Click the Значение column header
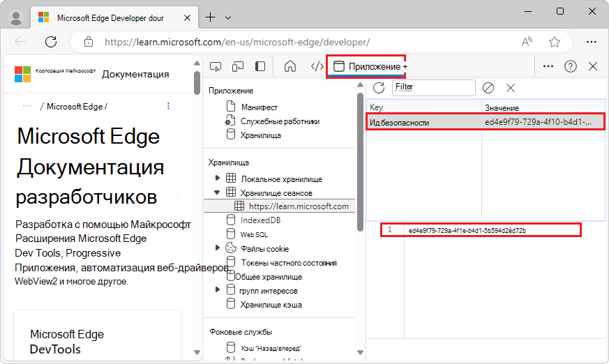This screenshot has width=609, height=364. tap(543, 107)
